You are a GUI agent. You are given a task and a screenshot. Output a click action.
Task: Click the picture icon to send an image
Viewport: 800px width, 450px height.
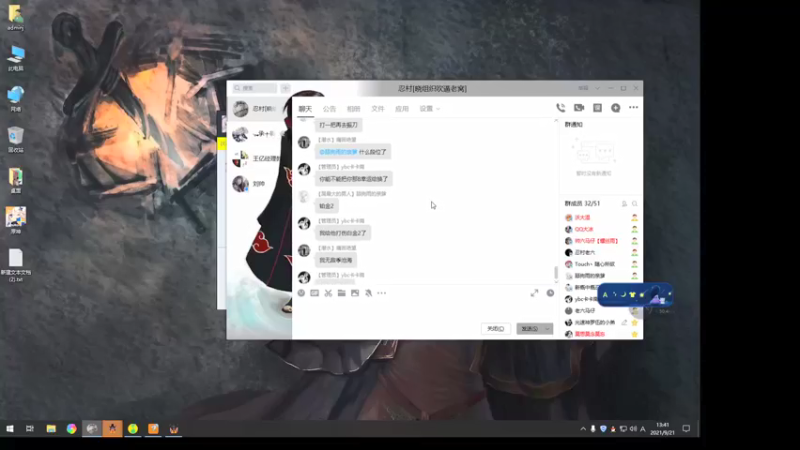pyautogui.click(x=355, y=293)
